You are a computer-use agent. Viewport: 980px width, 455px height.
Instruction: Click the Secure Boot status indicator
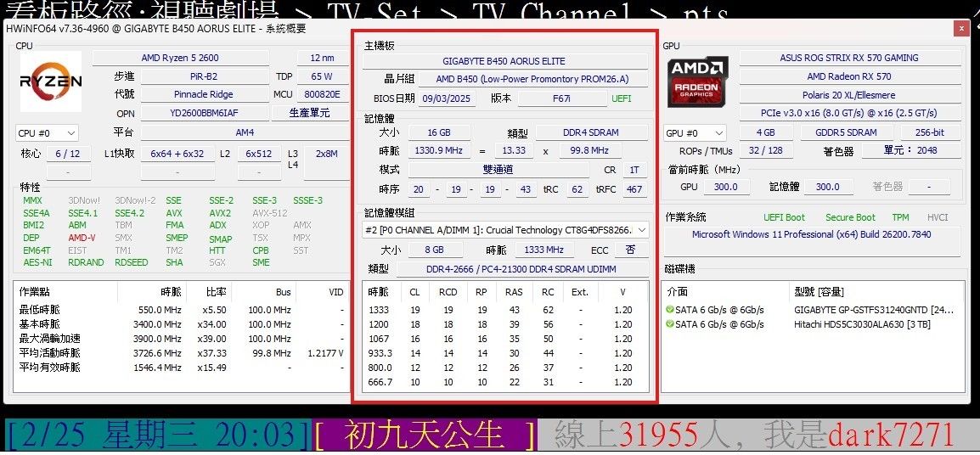pos(850,217)
